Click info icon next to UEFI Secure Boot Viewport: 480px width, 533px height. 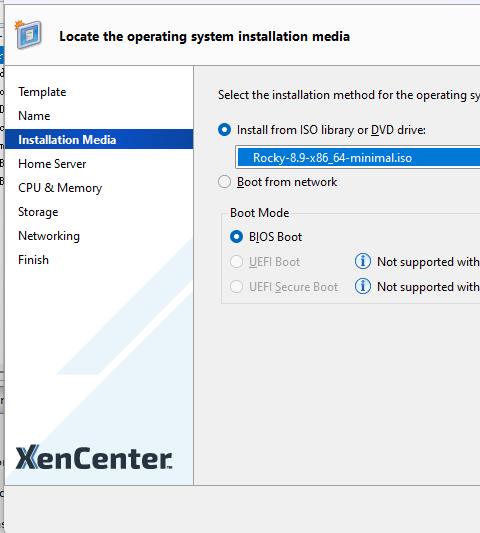tap(363, 286)
